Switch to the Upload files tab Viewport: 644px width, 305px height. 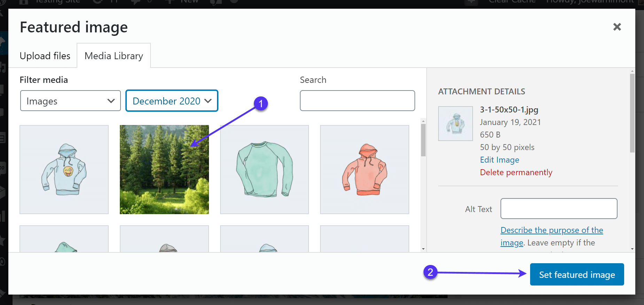(x=45, y=56)
